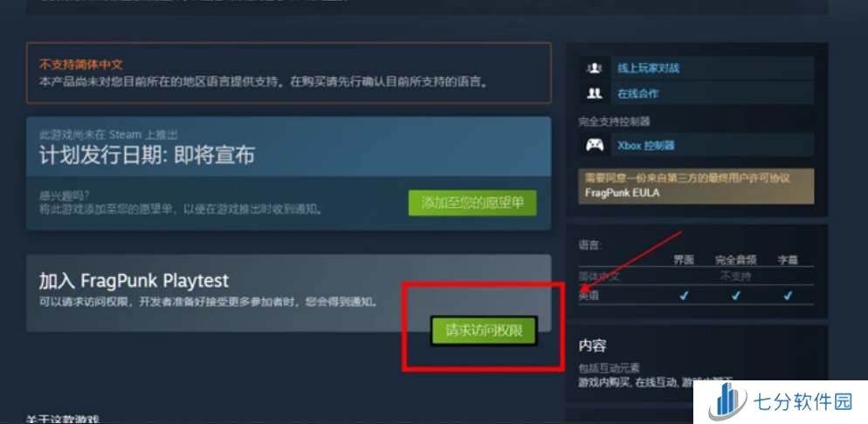Click the online PvP players icon
Viewport: 868px width, 424px height.
[x=595, y=68]
